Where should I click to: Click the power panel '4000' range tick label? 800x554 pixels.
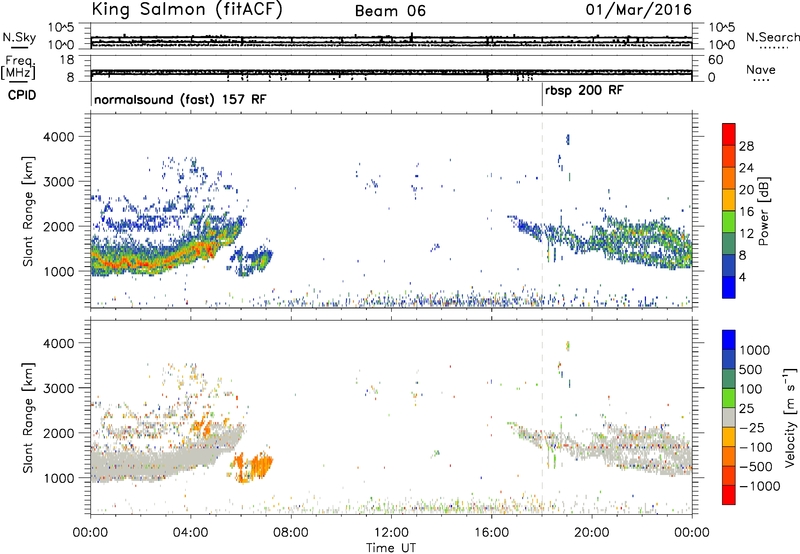tap(58, 137)
